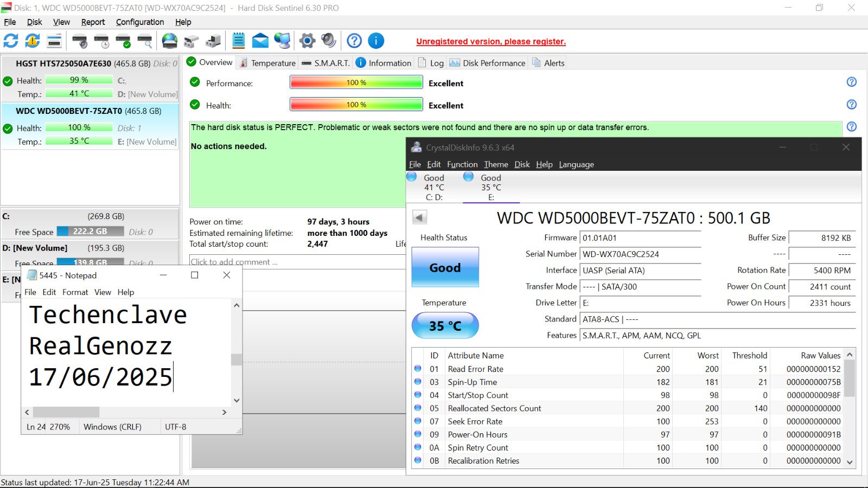The image size is (868, 488).
Task: Click the drive with computer toolbar icon
Action: (x=213, y=41)
